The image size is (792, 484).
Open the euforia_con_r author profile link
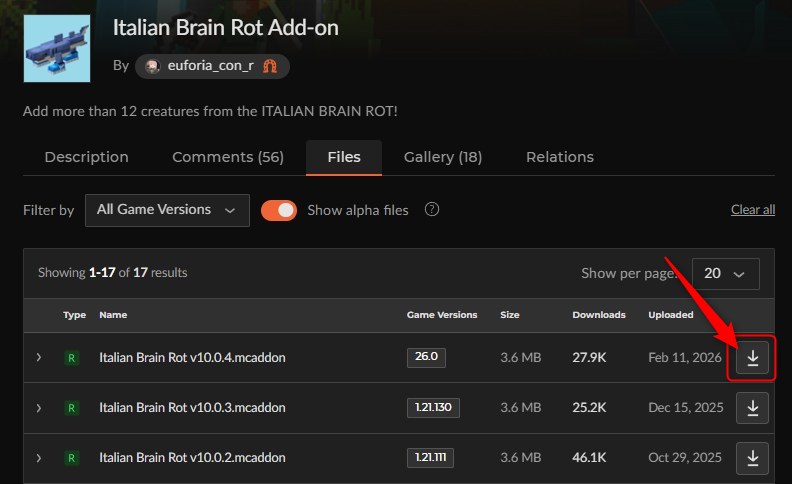[x=211, y=66]
